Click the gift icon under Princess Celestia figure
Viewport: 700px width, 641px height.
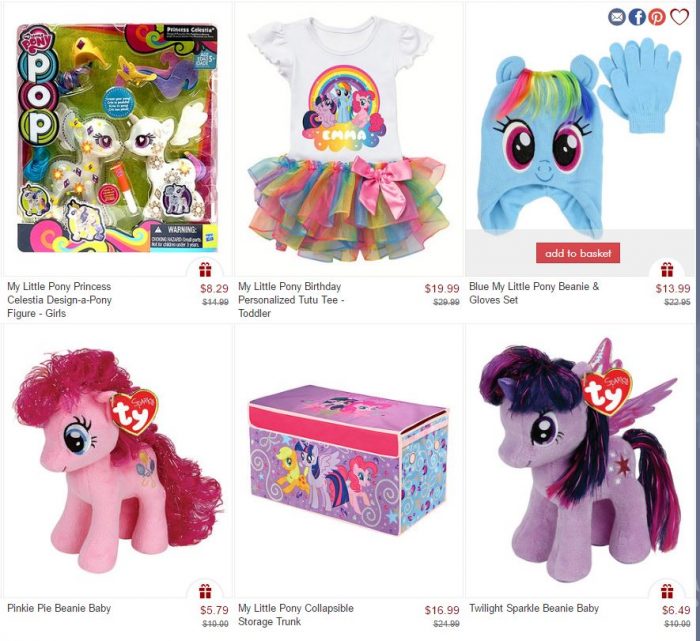(x=205, y=270)
